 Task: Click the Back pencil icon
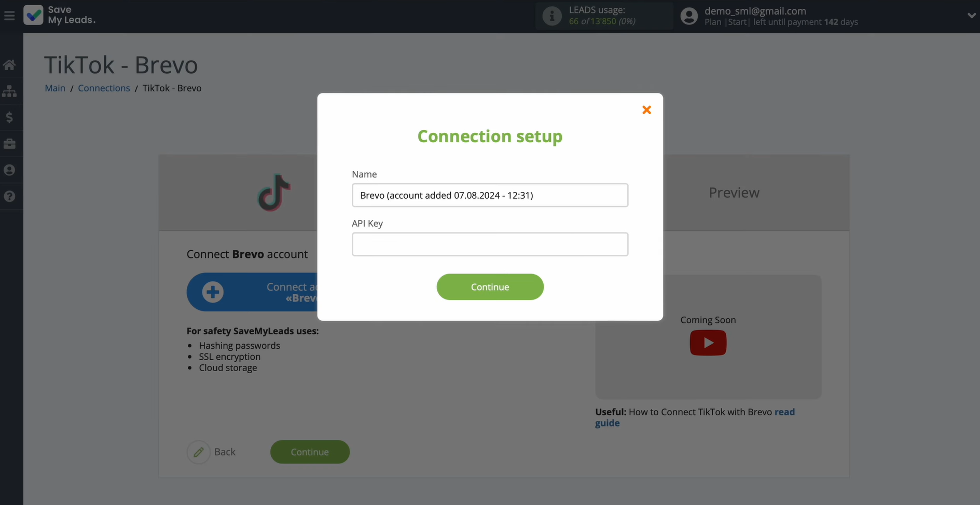(198, 452)
